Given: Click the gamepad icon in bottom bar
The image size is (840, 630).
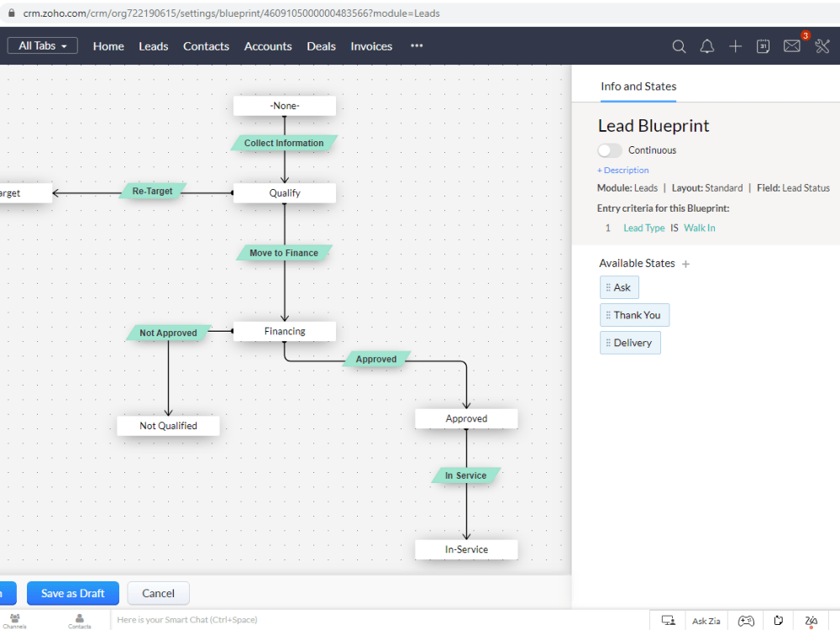Looking at the screenshot, I should (x=746, y=621).
